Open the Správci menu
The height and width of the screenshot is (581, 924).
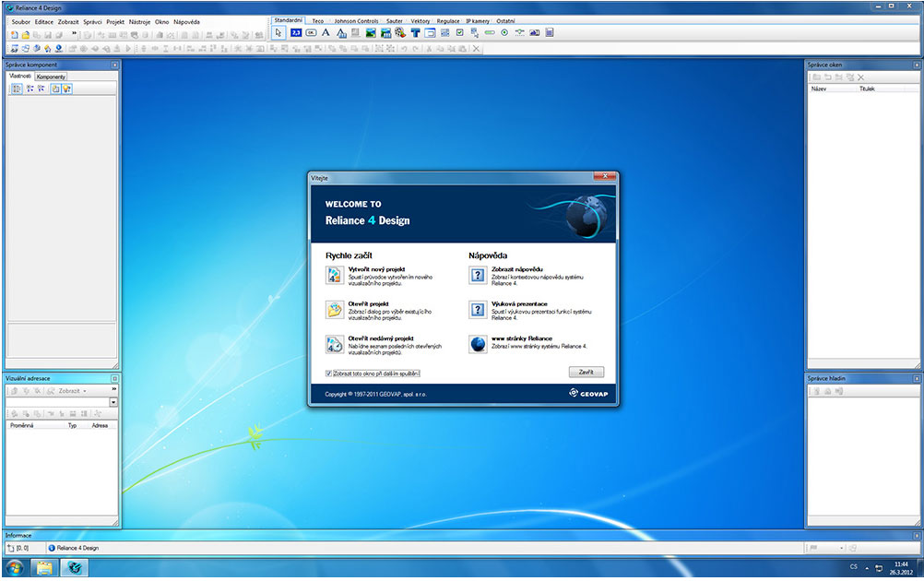(92, 22)
